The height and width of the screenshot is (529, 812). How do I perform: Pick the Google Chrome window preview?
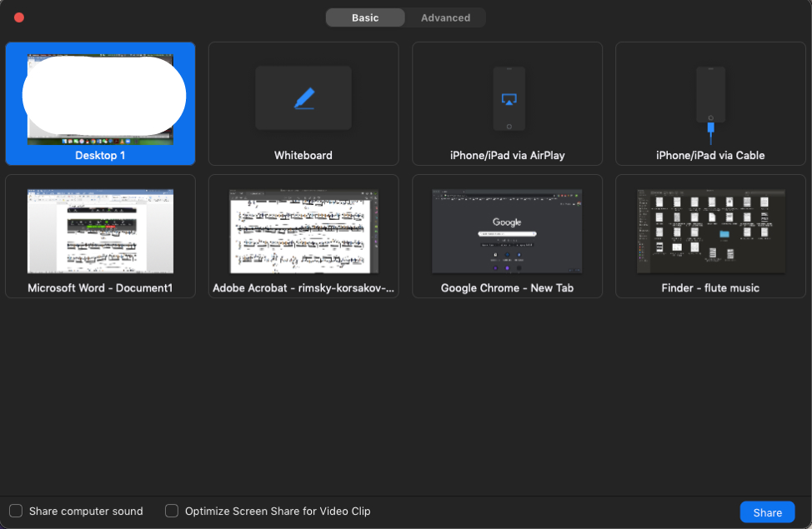[x=507, y=231]
